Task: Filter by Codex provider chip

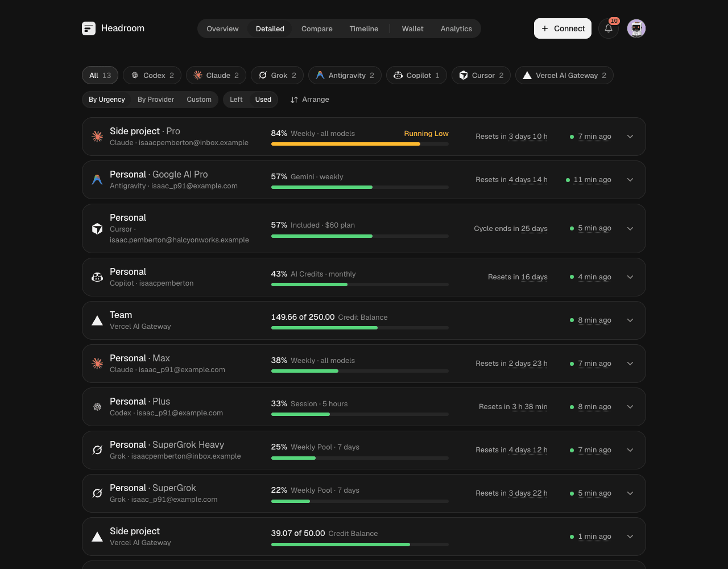Action: click(152, 75)
